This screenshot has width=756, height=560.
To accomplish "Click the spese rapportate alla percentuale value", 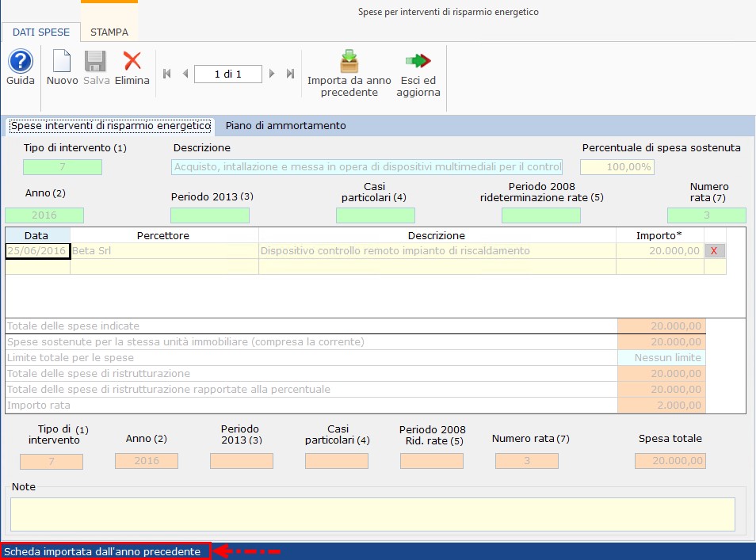I will pyautogui.click(x=662, y=390).
